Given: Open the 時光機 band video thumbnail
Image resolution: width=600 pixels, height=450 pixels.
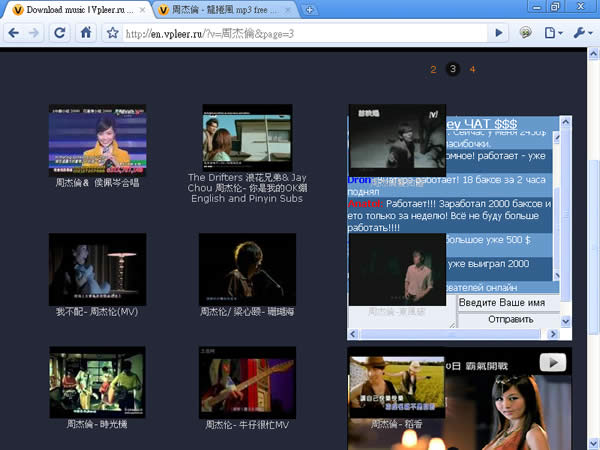Looking at the screenshot, I should pos(97,382).
